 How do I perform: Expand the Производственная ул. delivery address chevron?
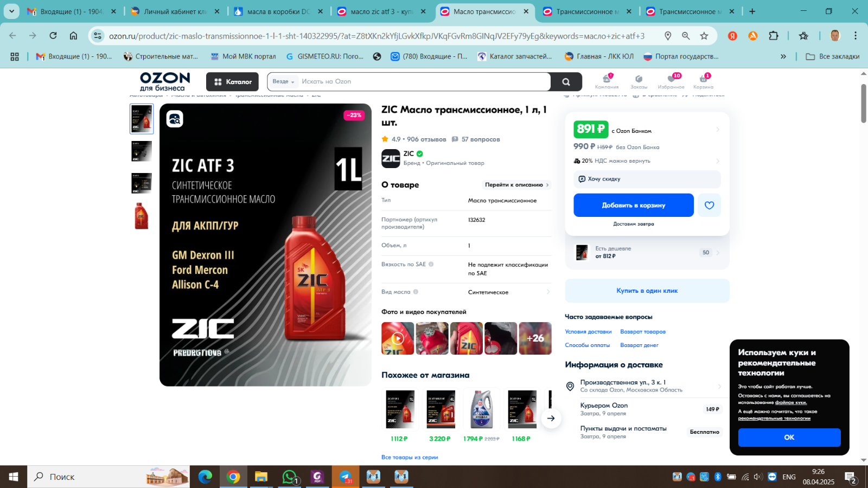pyautogui.click(x=719, y=386)
